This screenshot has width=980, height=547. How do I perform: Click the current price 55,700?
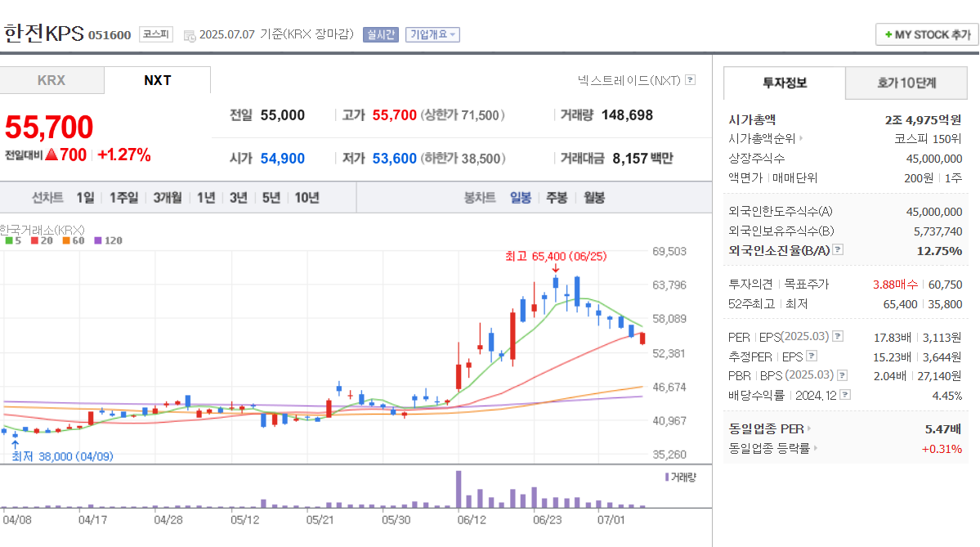(49, 127)
